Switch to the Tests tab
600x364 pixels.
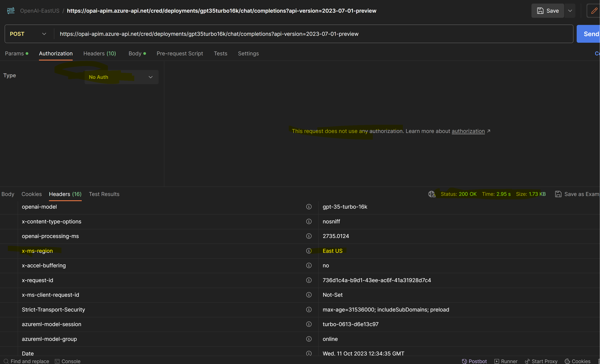coord(220,53)
